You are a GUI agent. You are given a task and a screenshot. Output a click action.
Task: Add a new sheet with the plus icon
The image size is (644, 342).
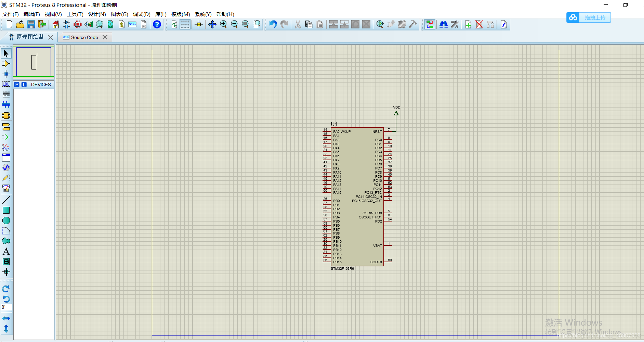(x=468, y=24)
